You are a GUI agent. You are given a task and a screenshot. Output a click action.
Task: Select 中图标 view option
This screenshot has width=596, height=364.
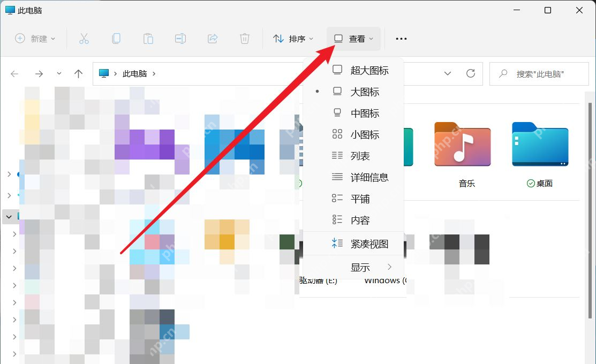pyautogui.click(x=353, y=113)
